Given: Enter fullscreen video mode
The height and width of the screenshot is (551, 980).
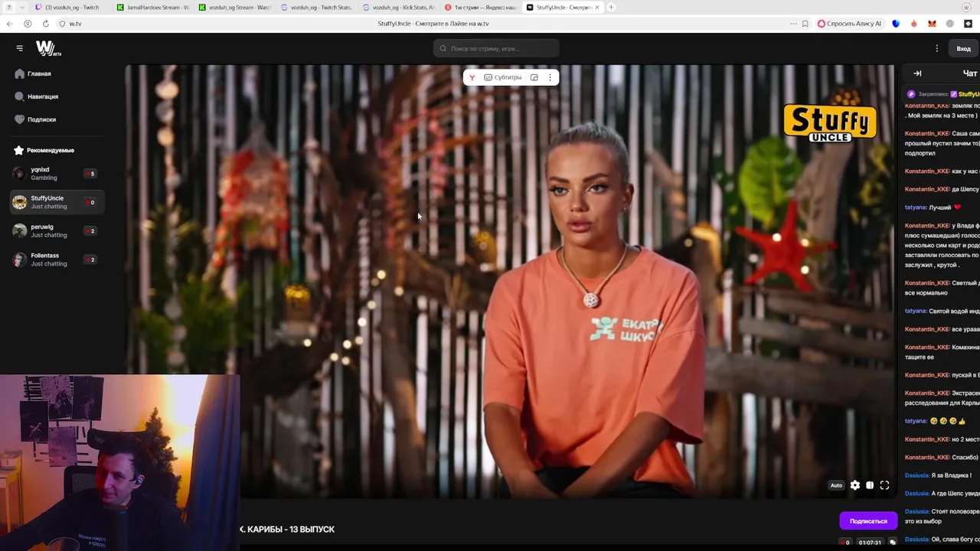Looking at the screenshot, I should (x=884, y=485).
